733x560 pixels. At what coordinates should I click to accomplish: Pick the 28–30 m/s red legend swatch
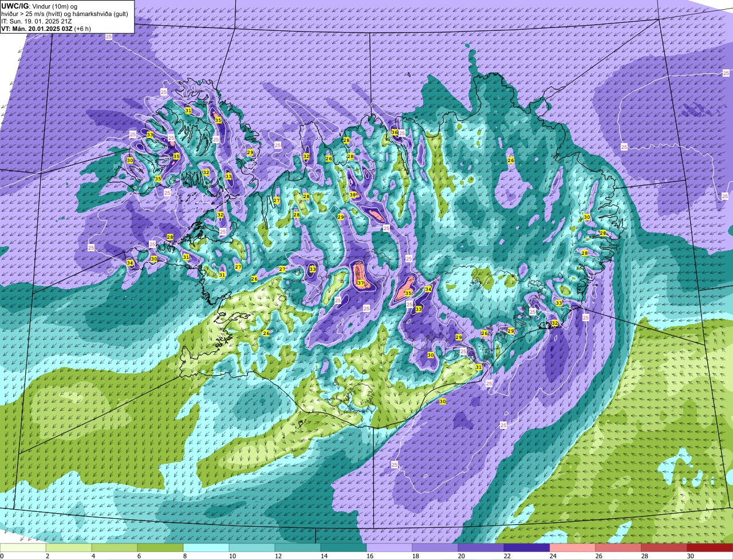664,548
